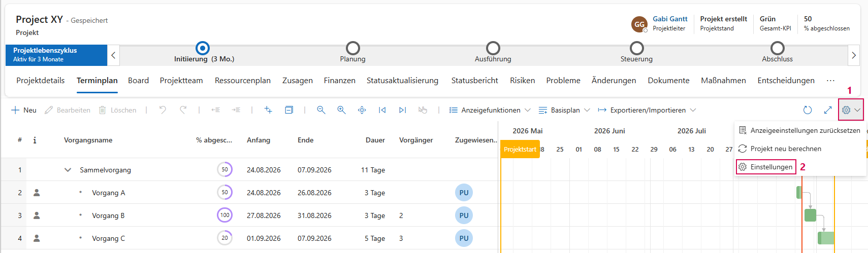Click the Neu plus button

(23, 110)
